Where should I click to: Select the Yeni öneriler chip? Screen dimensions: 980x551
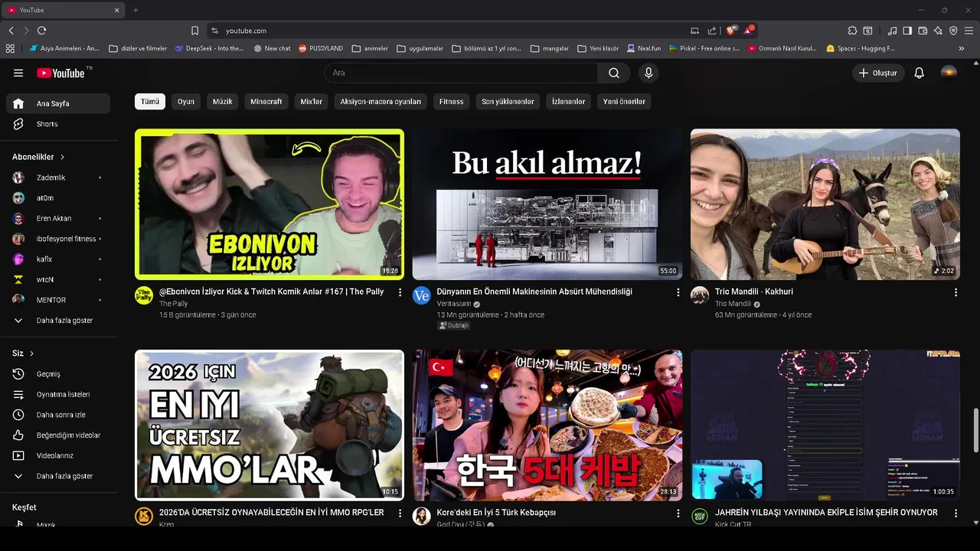click(x=624, y=101)
